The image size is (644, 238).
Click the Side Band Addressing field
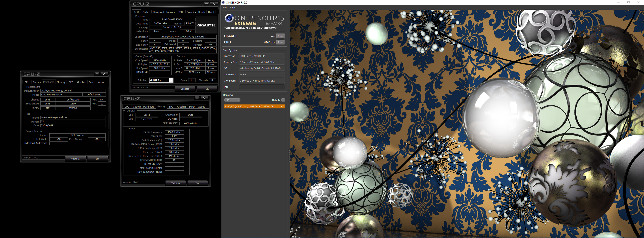pyautogui.click(x=59, y=143)
